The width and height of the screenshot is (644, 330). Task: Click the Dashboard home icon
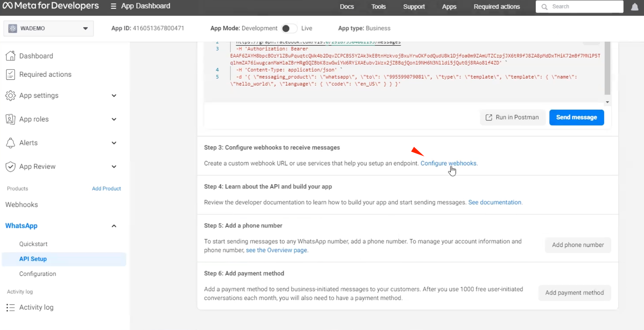10,56
